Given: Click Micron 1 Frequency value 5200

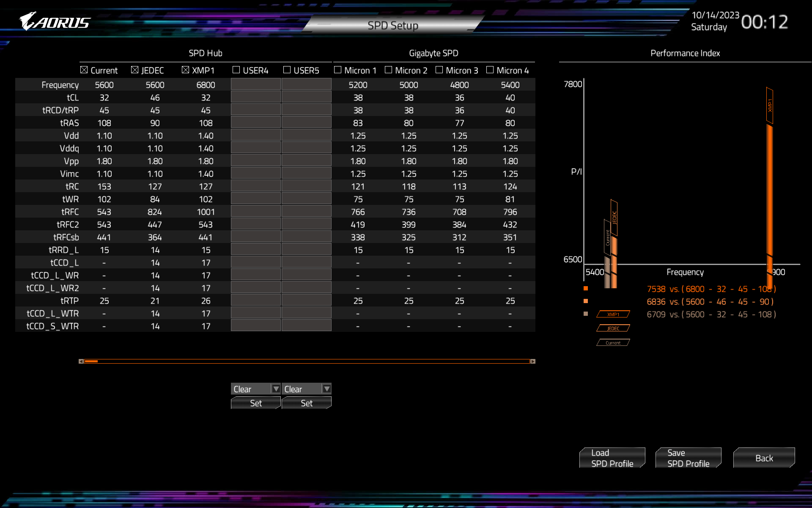Looking at the screenshot, I should (358, 85).
